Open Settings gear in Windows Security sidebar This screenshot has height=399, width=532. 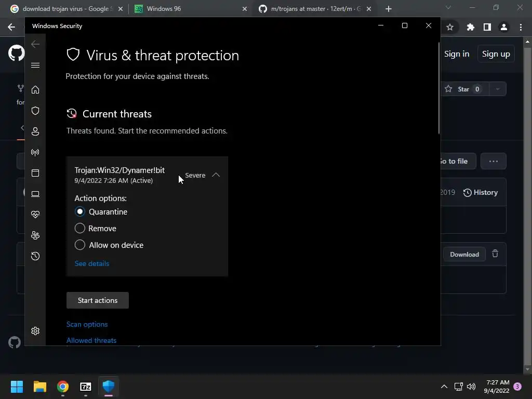tap(35, 331)
